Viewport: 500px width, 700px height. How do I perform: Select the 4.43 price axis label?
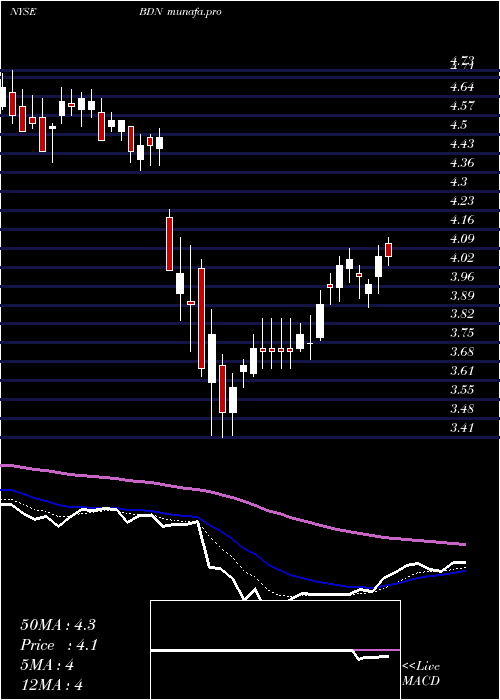(462, 144)
